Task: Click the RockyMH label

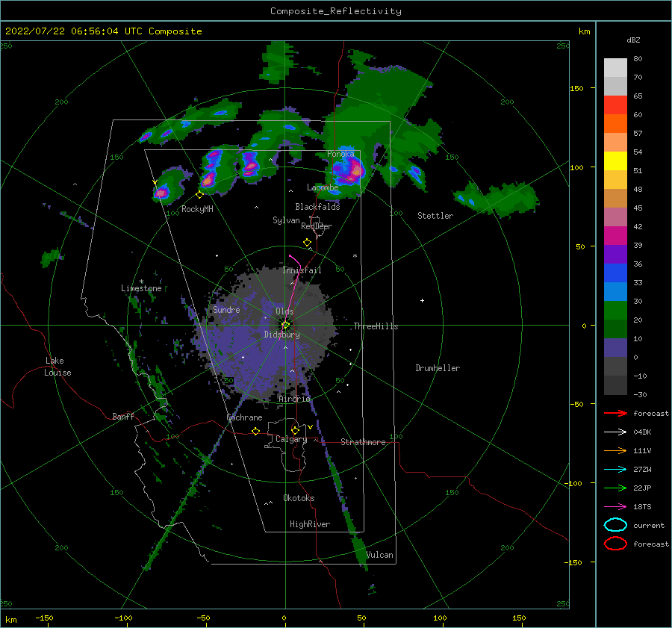Action: (x=197, y=209)
